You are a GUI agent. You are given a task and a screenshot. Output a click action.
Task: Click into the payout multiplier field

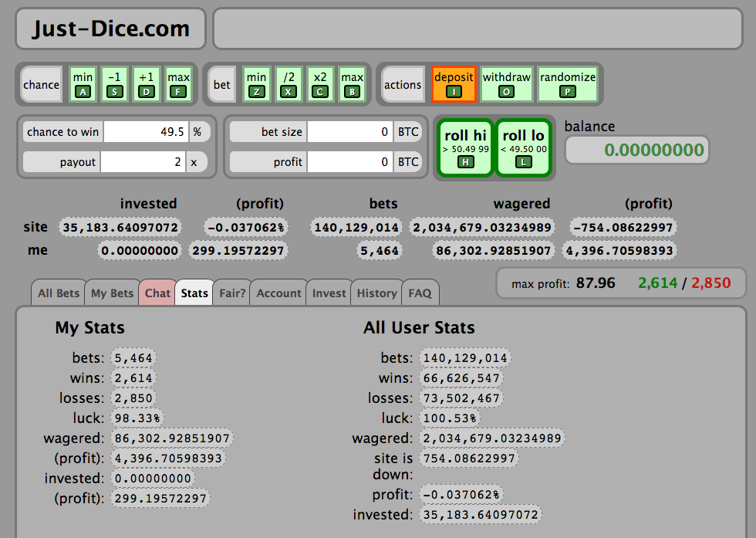point(143,161)
